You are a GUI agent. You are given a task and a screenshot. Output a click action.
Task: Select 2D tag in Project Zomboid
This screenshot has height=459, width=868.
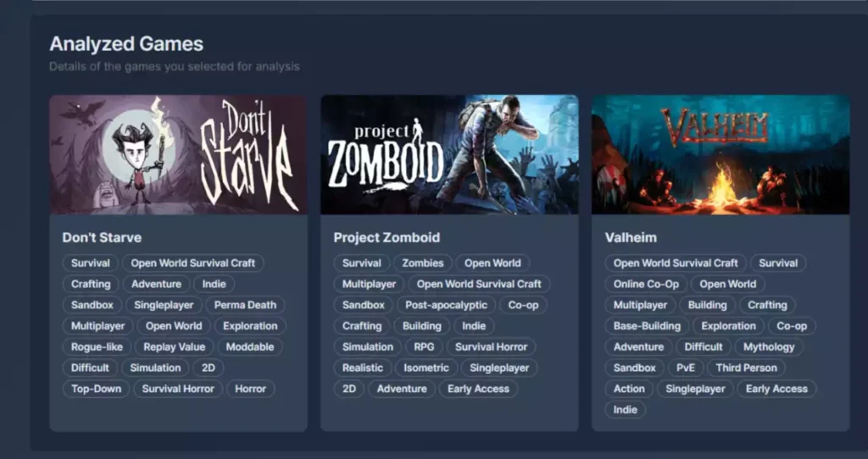348,389
